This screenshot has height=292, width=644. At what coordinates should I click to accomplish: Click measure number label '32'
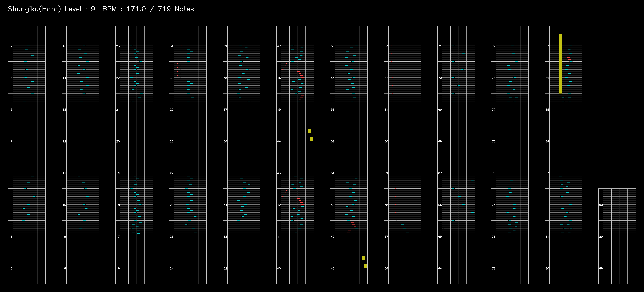coord(225,269)
